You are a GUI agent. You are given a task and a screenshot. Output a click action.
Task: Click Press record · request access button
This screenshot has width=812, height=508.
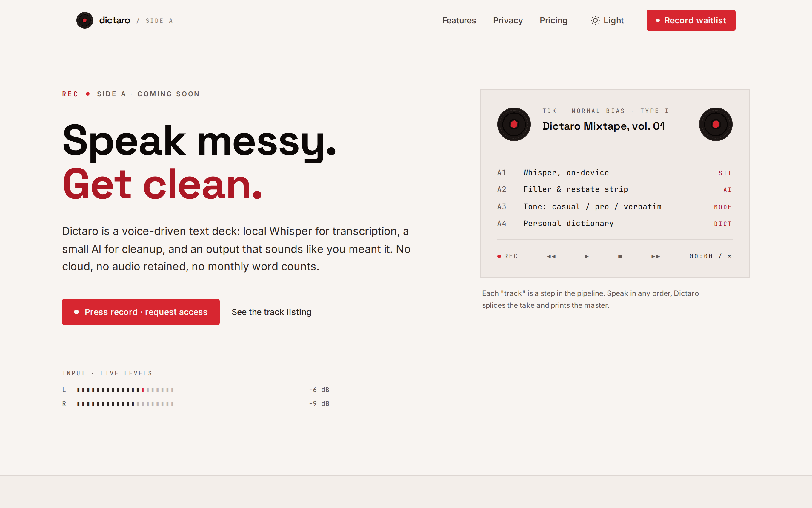(141, 312)
